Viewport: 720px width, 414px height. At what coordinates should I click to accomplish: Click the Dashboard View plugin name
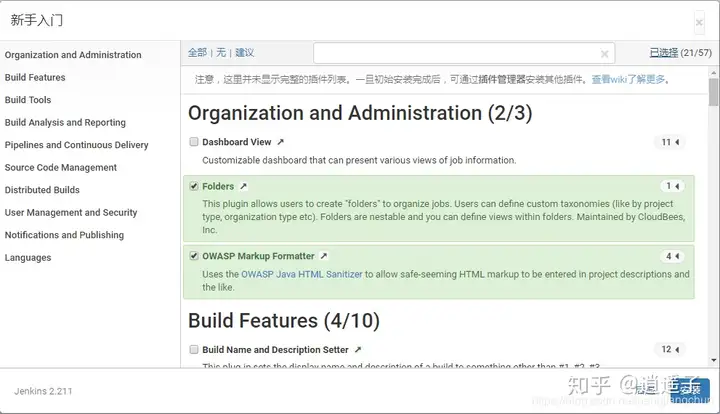point(237,142)
